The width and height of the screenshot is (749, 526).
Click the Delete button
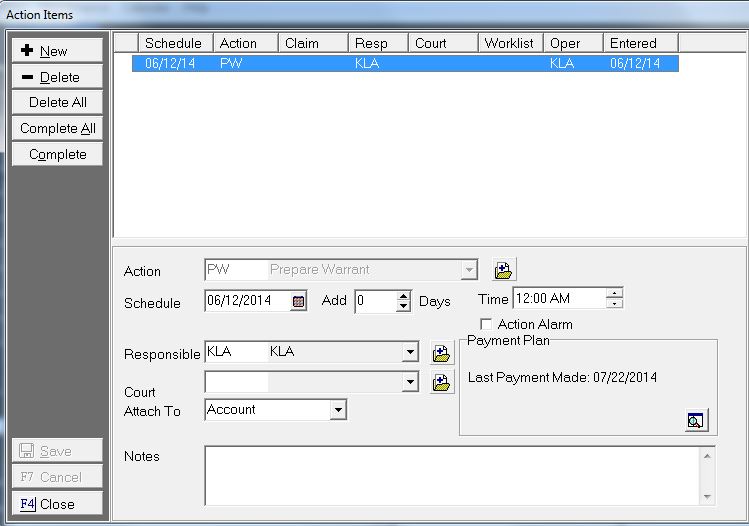pyautogui.click(x=57, y=77)
